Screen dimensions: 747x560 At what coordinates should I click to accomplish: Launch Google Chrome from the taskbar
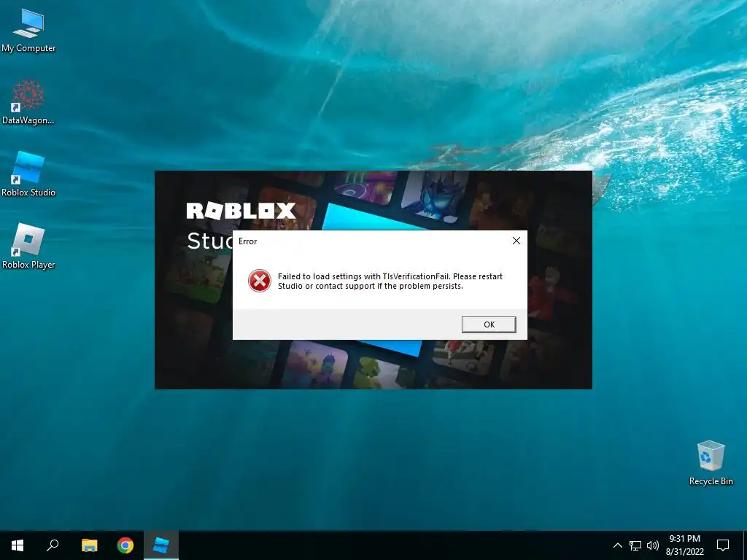coord(125,545)
